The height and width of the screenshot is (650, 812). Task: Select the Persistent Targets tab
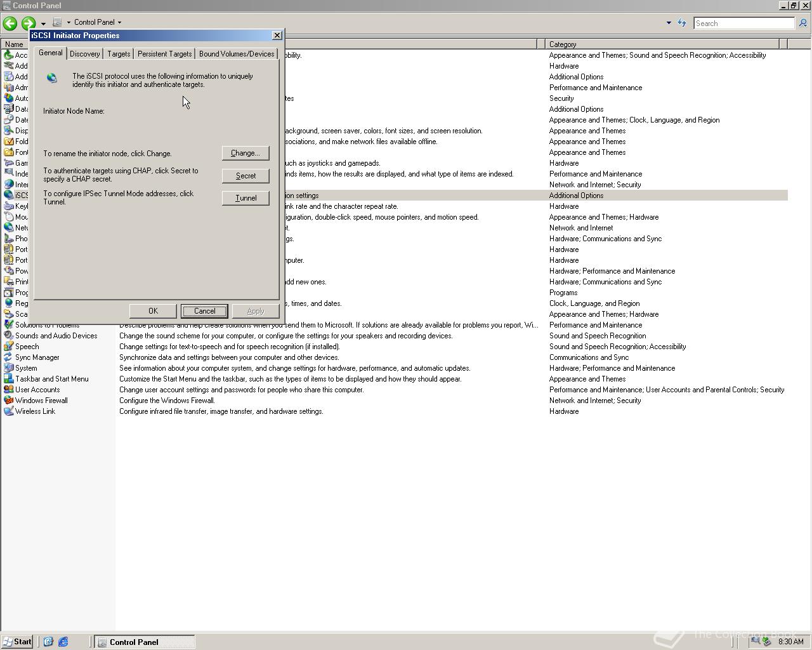pyautogui.click(x=164, y=54)
